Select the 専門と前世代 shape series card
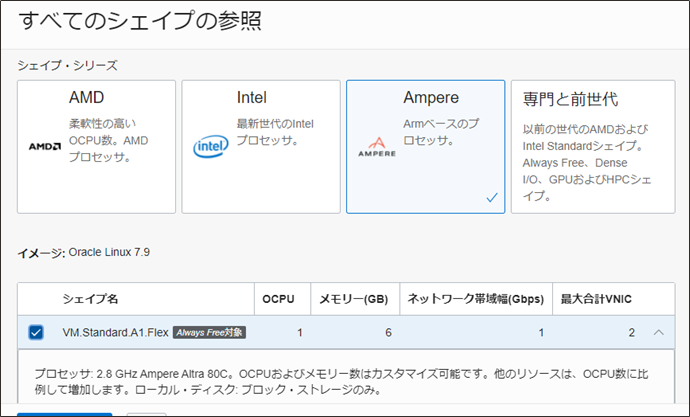Viewport: 690px width, 417px height. point(590,146)
